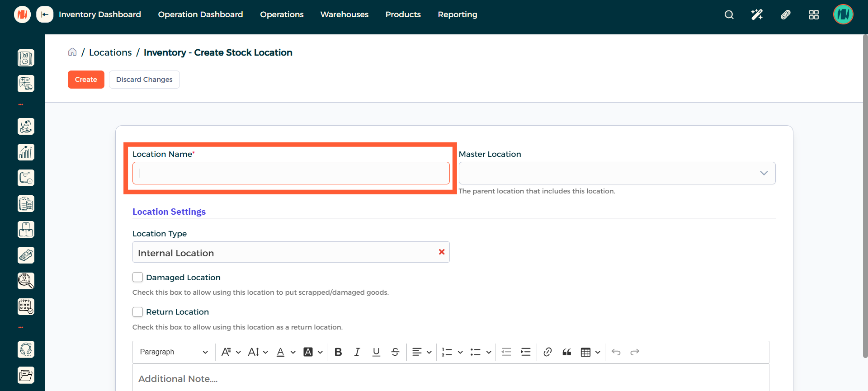The height and width of the screenshot is (391, 868).
Task: Expand the Master Location dropdown
Action: [763, 173]
